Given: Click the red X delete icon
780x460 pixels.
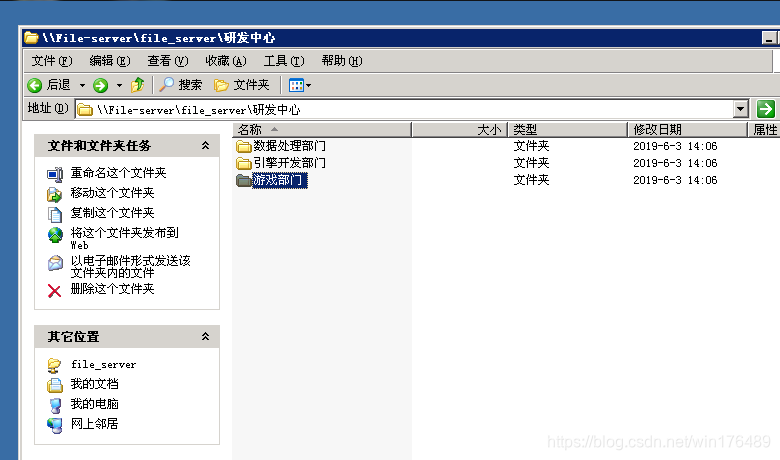Looking at the screenshot, I should [55, 291].
